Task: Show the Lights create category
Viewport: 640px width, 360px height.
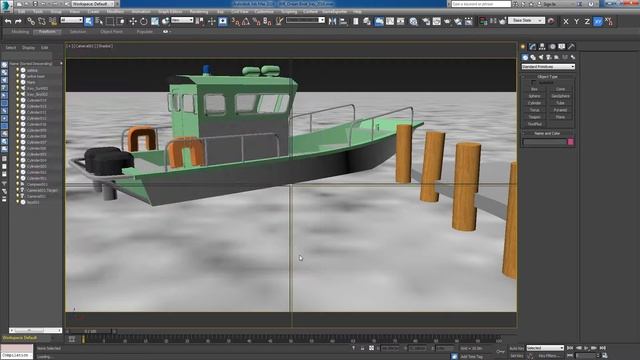Action: (x=541, y=58)
